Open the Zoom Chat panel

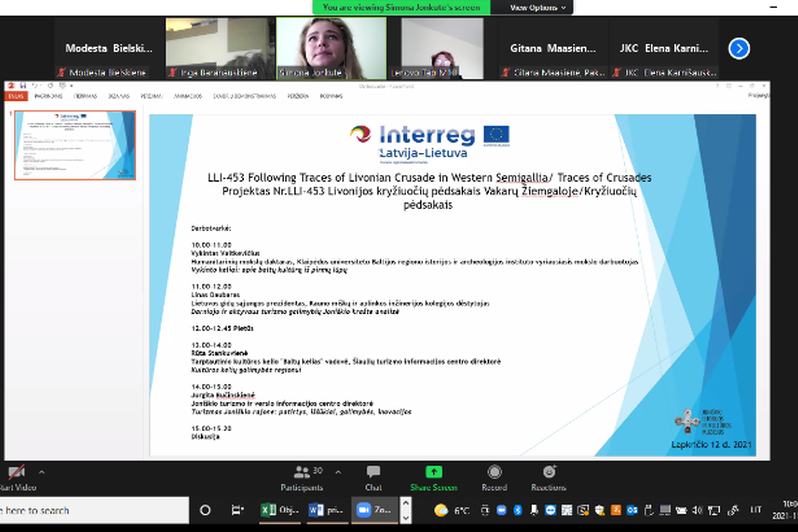[x=373, y=478]
